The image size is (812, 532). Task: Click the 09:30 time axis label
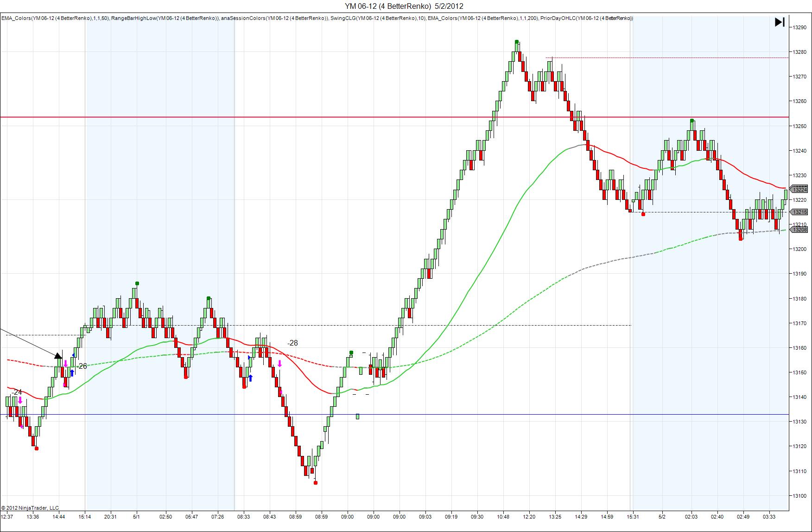tap(477, 517)
